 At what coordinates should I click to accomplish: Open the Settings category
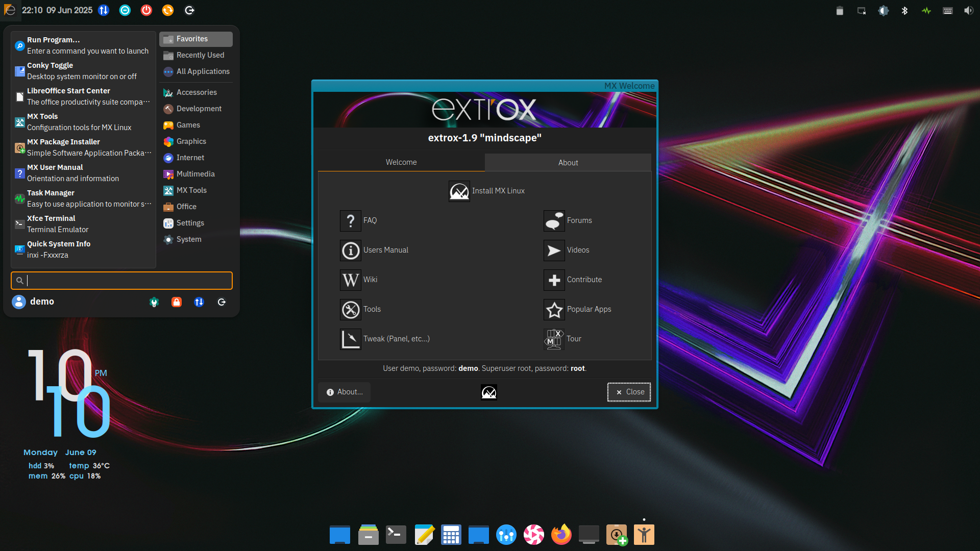tap(196, 223)
